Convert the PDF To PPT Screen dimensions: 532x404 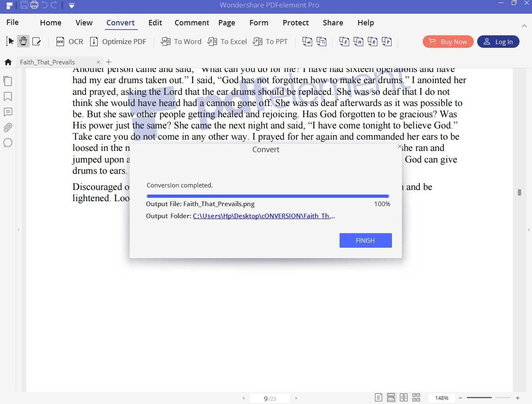tap(270, 42)
